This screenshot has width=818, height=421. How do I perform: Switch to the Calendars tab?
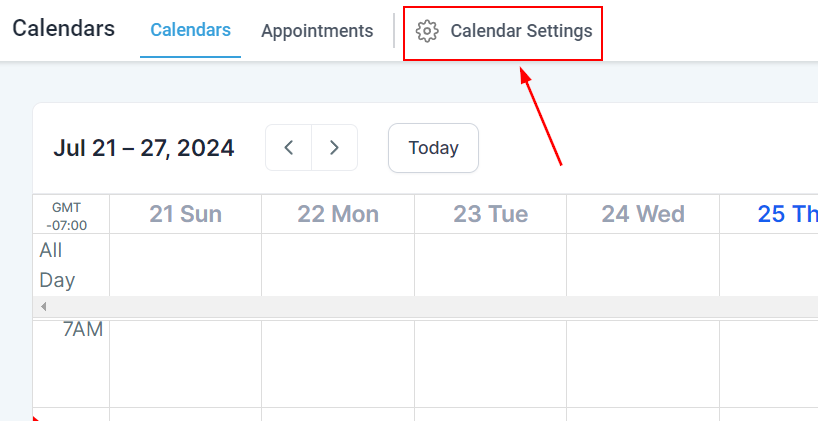point(190,30)
